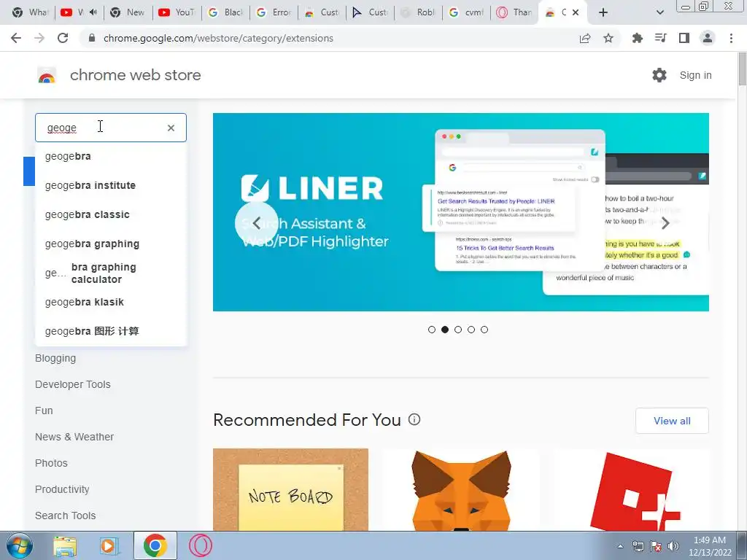
Task: Open web store settings gear
Action: pos(659,75)
